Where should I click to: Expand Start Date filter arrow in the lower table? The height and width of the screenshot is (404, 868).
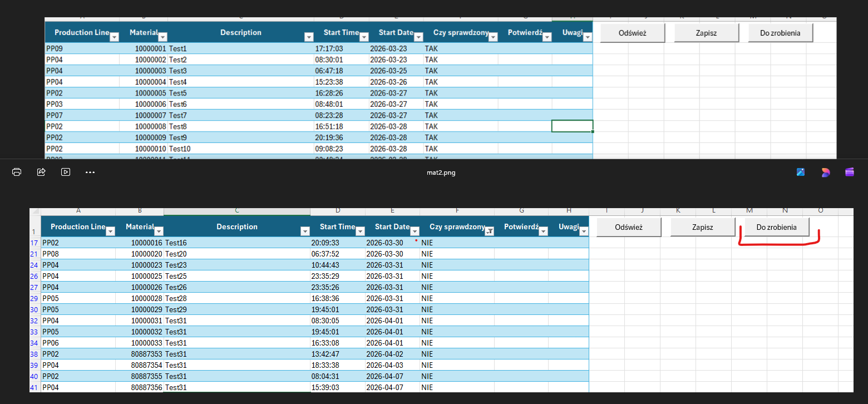click(415, 231)
